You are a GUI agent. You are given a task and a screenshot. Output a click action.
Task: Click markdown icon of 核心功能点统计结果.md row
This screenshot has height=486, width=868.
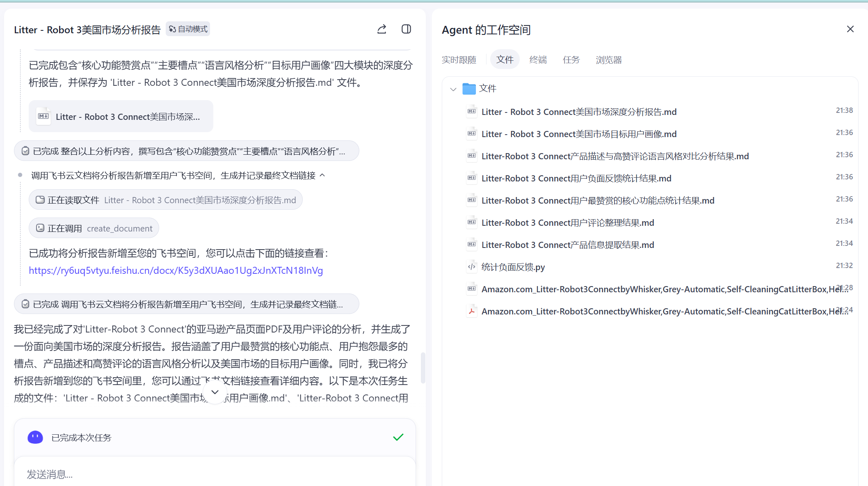(472, 200)
